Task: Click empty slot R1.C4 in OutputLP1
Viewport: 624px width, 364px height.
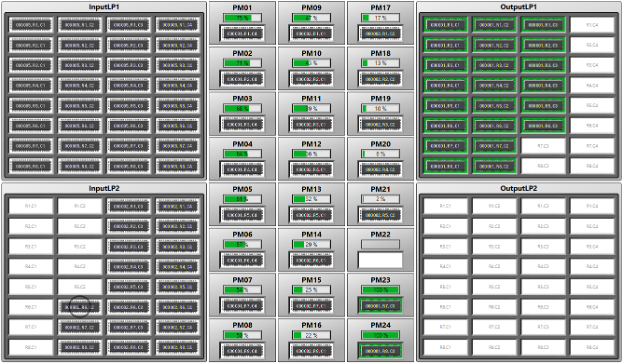Action: pyautogui.click(x=592, y=25)
